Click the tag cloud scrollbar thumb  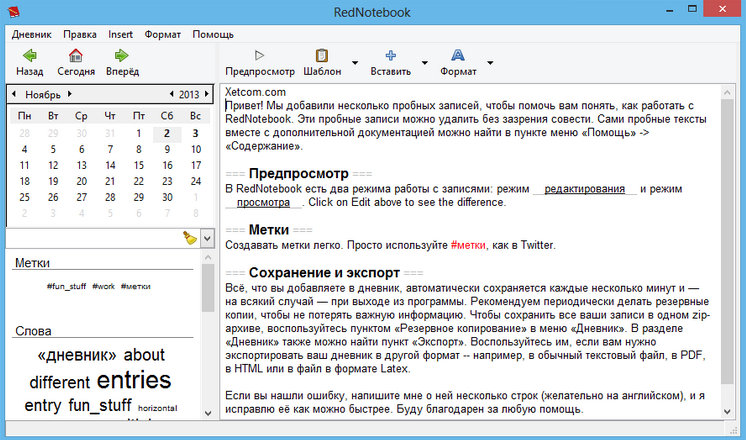pyautogui.click(x=208, y=288)
